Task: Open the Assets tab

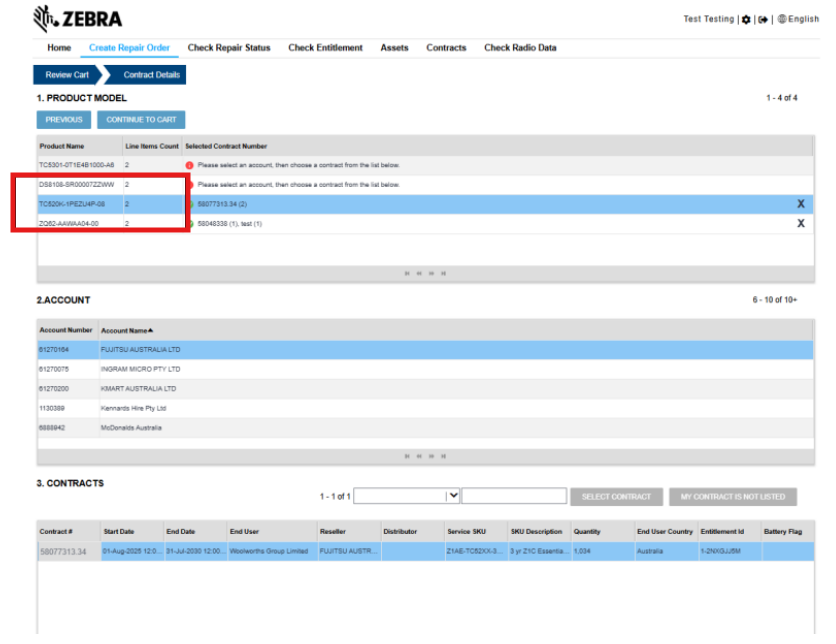Action: (394, 47)
